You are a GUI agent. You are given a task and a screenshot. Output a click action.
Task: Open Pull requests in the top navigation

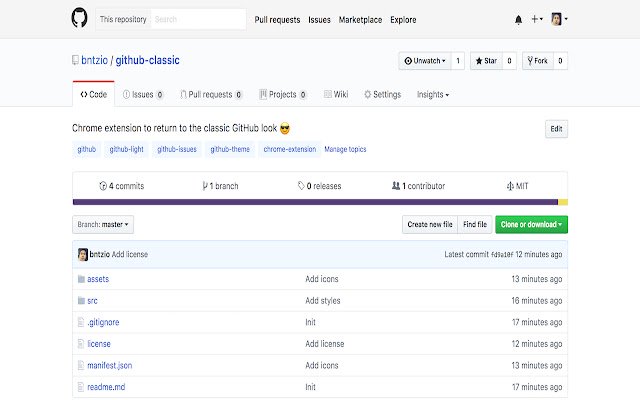(277, 20)
